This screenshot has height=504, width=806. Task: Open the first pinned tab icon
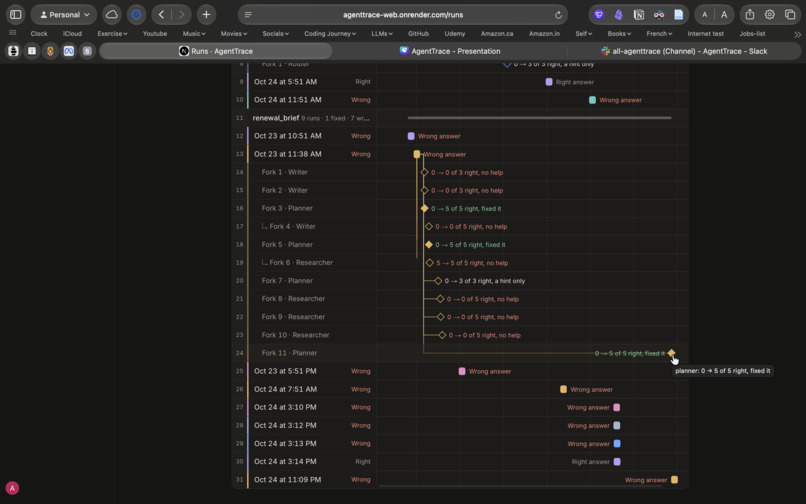[13, 51]
